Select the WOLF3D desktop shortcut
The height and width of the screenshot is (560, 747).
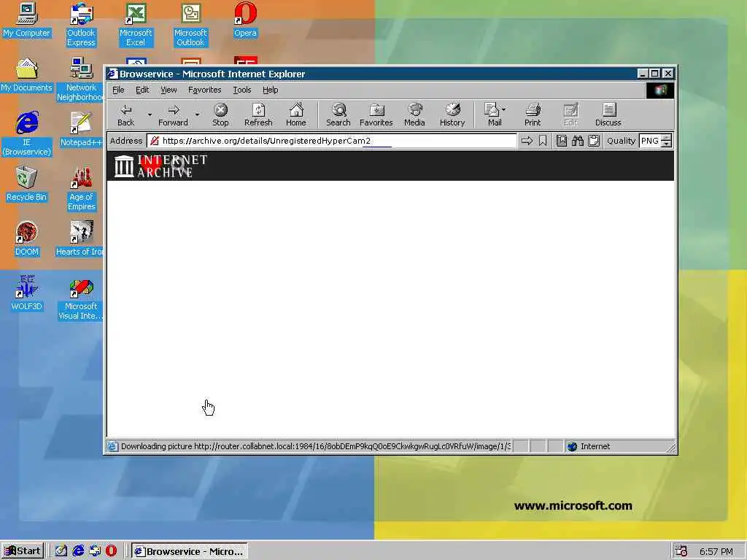(x=27, y=293)
